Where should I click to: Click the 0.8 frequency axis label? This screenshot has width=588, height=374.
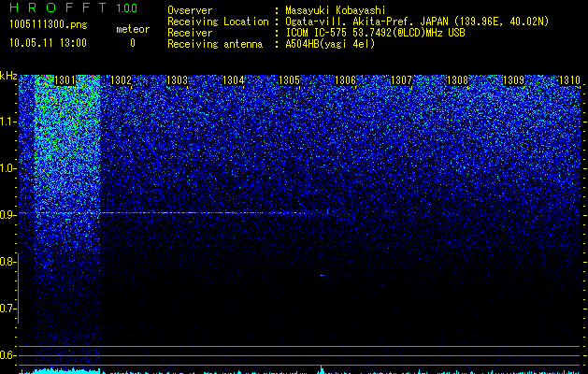[7, 262]
